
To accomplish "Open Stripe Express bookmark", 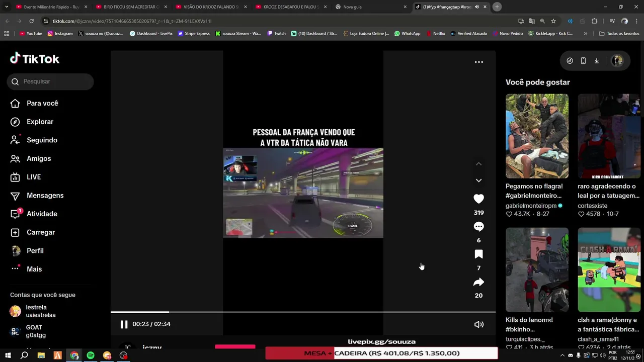I will coord(194,34).
